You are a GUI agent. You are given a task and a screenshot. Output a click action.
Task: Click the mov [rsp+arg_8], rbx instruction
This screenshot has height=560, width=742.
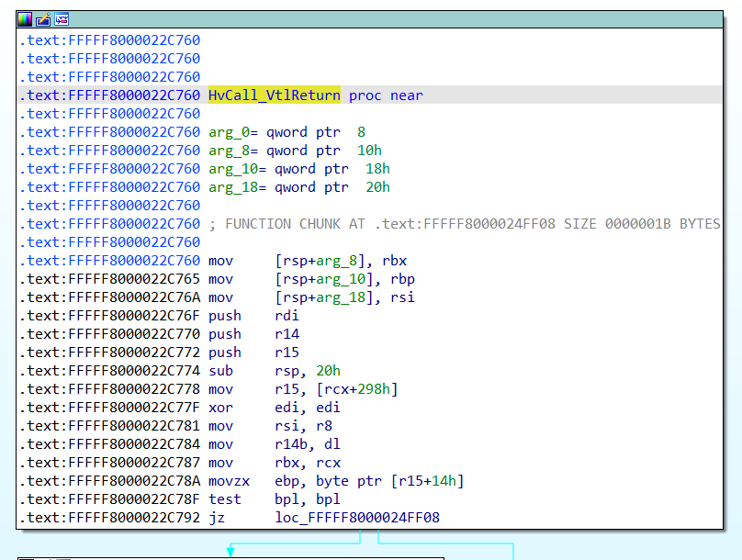tap(308, 261)
